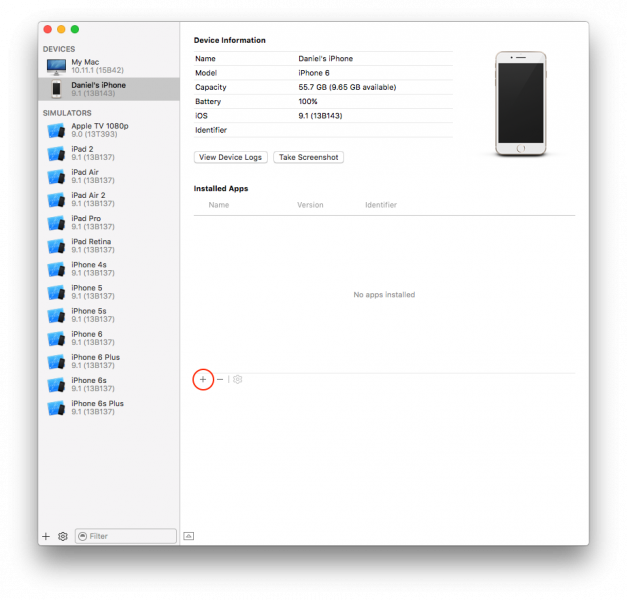Click iPad Air simulator icon
Image resolution: width=627 pixels, height=600 pixels.
pos(56,177)
